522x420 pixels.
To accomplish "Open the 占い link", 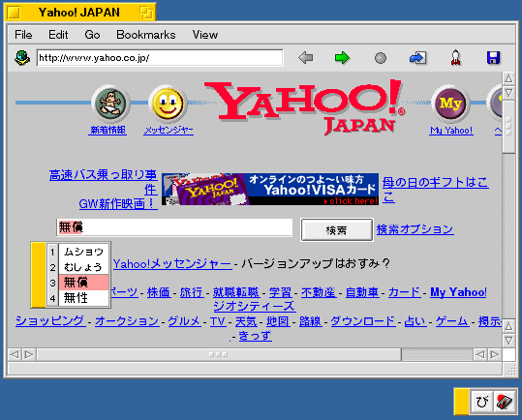I will pos(415,321).
